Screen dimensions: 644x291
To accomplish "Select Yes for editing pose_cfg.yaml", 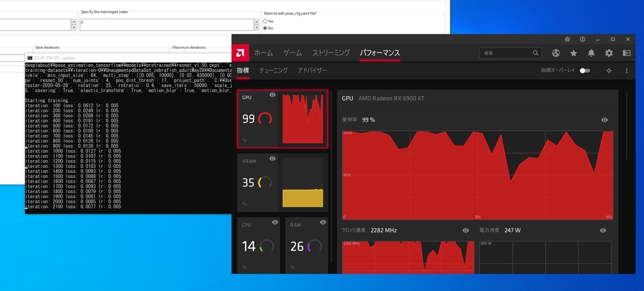I will 265,21.
